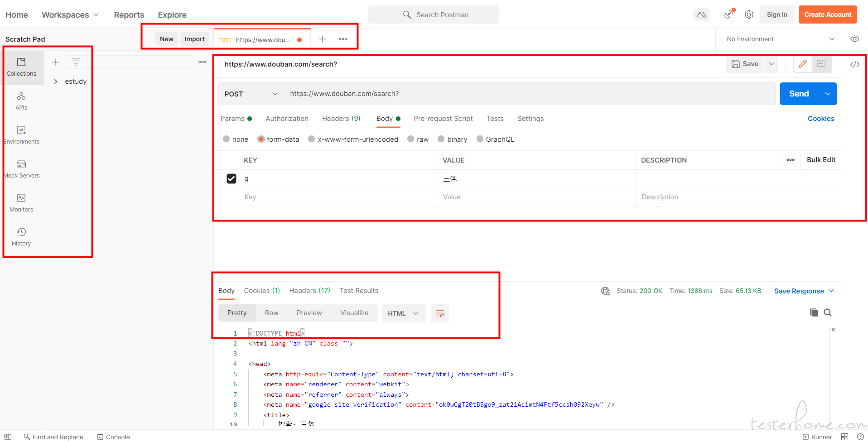Open the Cookies link

pyautogui.click(x=821, y=119)
